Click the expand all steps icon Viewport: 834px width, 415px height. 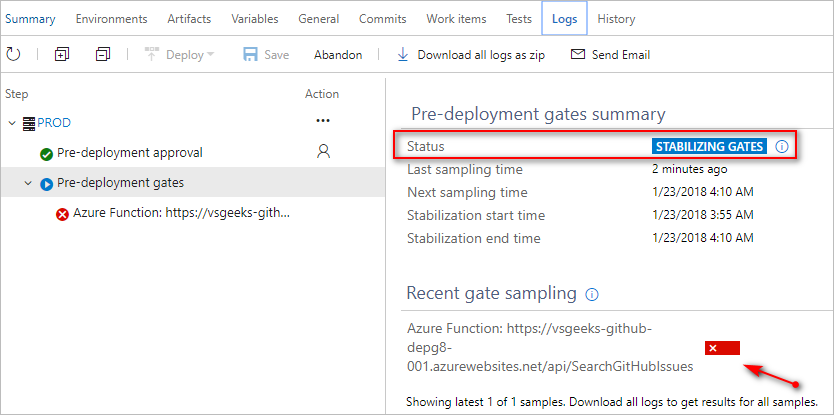[62, 55]
